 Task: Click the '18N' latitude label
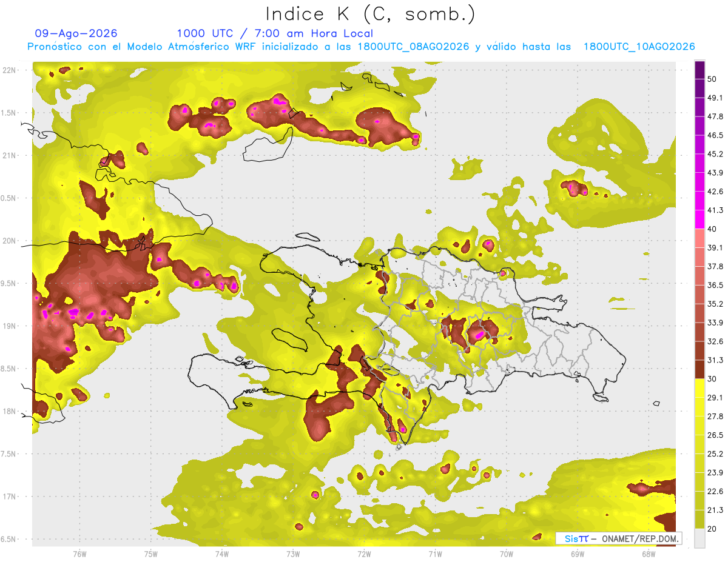[x=9, y=411]
